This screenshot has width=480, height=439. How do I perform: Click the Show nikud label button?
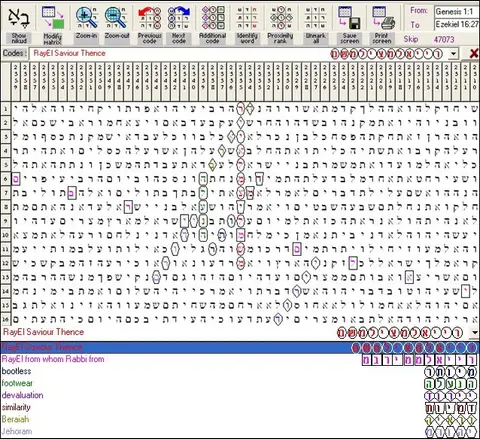19,38
